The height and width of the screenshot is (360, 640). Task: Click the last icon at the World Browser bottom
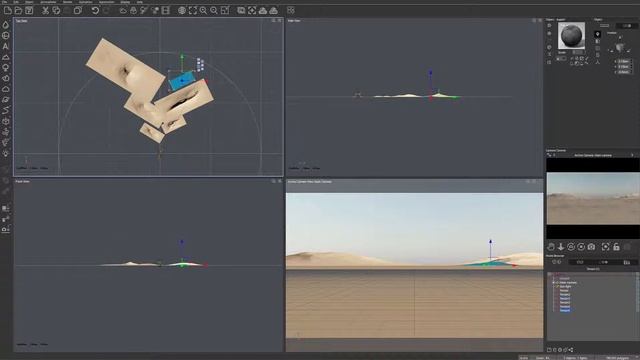[x=571, y=350]
